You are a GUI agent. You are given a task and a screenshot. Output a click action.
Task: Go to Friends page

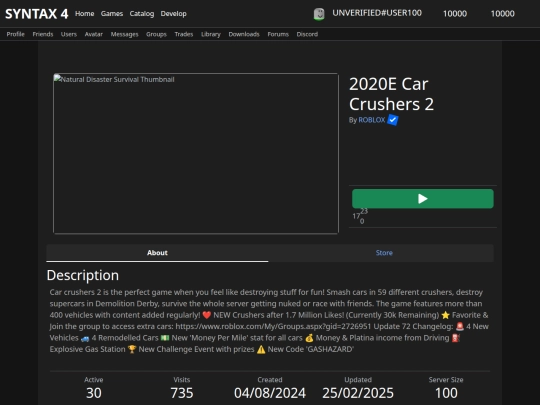43,34
